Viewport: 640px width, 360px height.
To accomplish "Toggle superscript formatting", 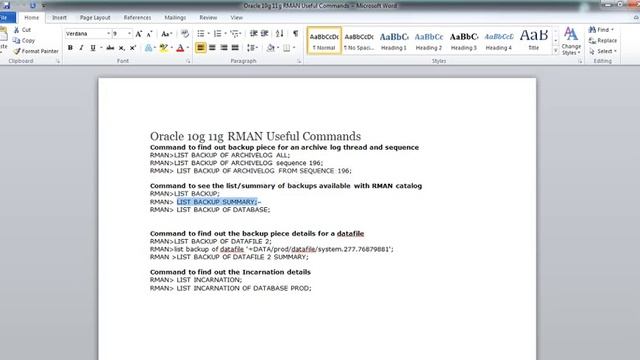I will pos(133,48).
